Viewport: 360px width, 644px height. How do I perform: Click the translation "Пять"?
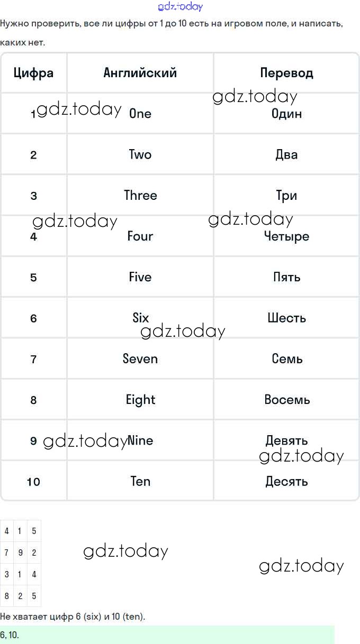(286, 277)
